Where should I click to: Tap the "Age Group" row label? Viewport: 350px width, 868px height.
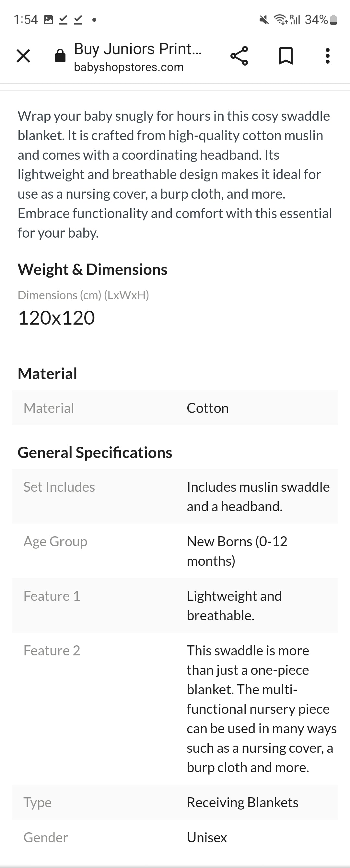point(55,541)
